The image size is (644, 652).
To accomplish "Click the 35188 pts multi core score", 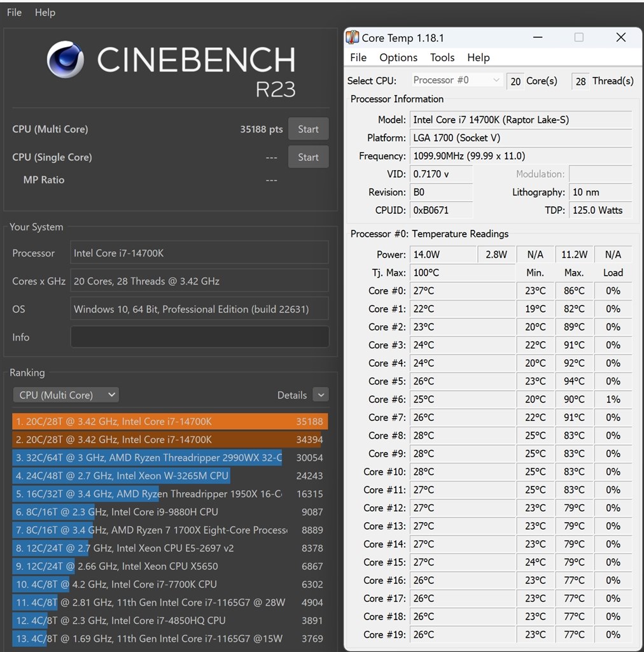I will 261,129.
